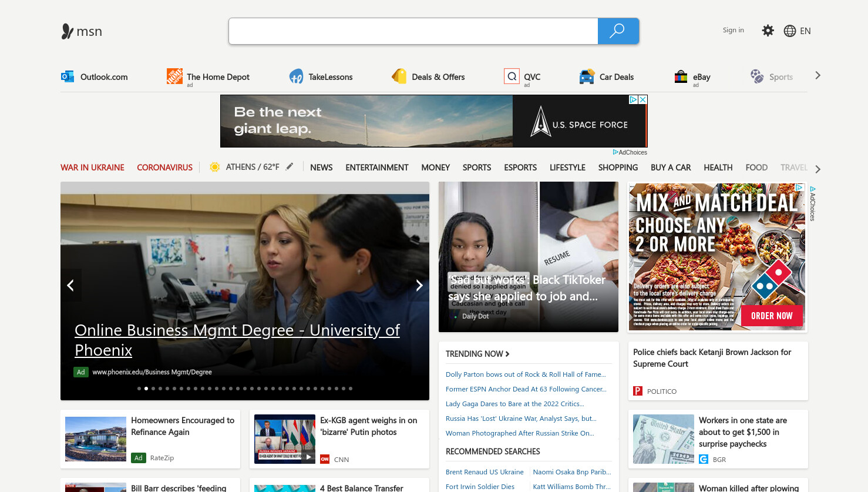
Task: Click the Sports ball icon
Action: click(757, 76)
